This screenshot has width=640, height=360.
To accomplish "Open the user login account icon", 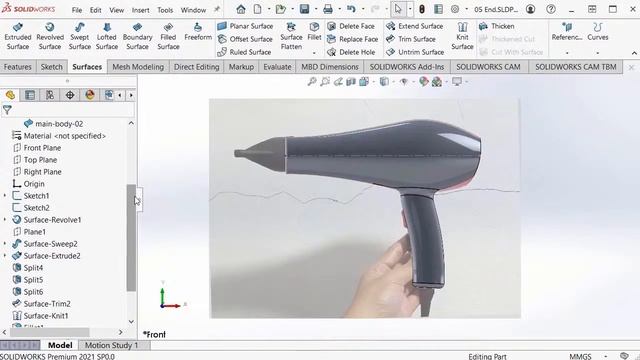I will tap(530, 9).
